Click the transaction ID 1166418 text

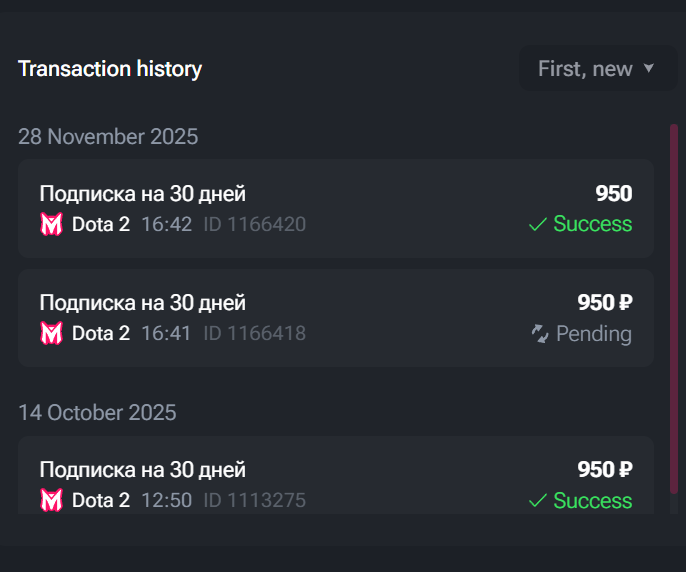(255, 333)
